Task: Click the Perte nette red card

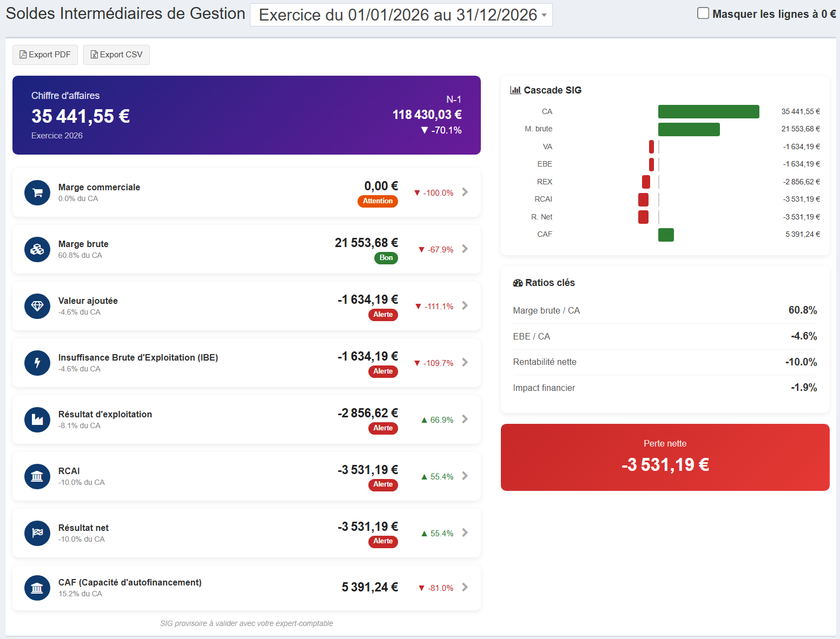Action: point(665,457)
